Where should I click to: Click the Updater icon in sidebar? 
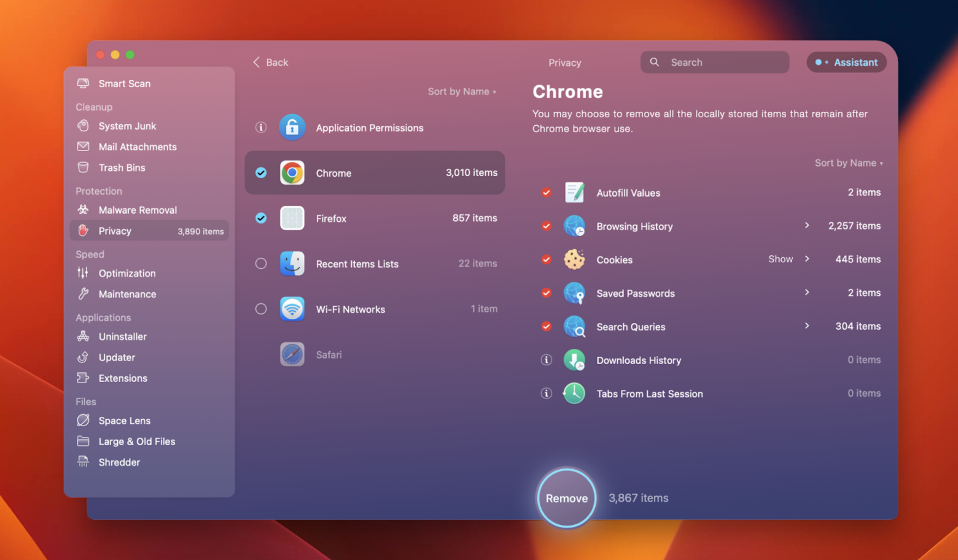click(x=83, y=357)
